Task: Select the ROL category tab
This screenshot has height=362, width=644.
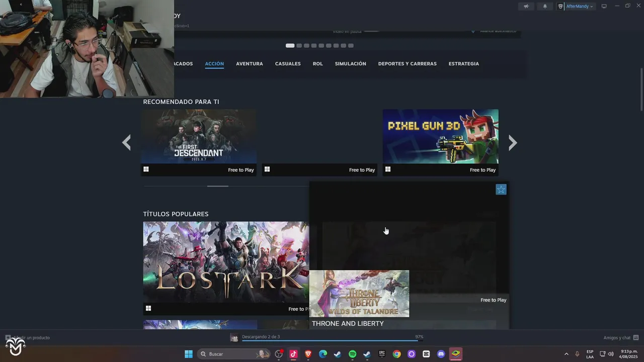Action: (317, 64)
